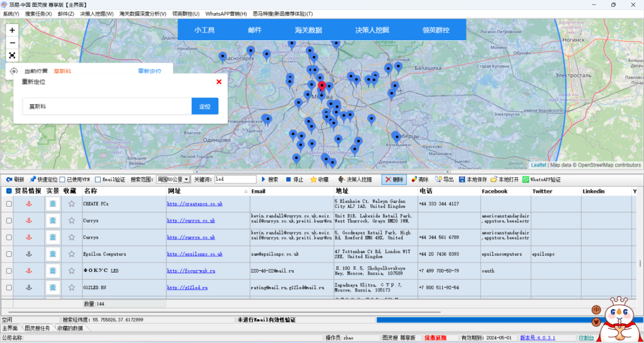Click the WhatsAPP验证 toolbar button

coord(541,180)
